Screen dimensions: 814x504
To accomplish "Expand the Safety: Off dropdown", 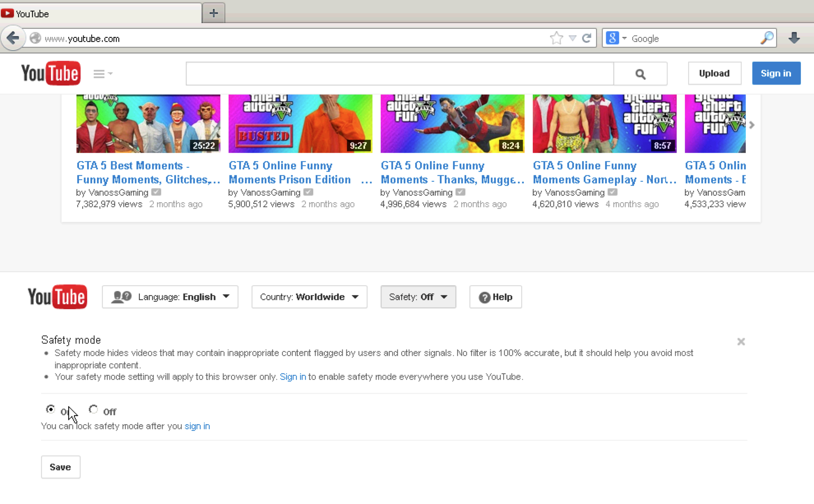I will click(418, 297).
